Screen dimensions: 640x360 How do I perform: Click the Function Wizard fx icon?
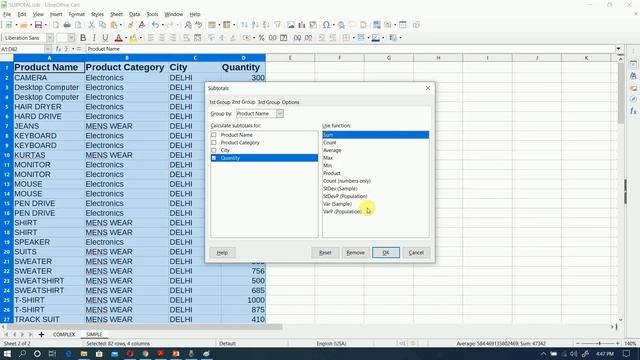click(x=58, y=49)
